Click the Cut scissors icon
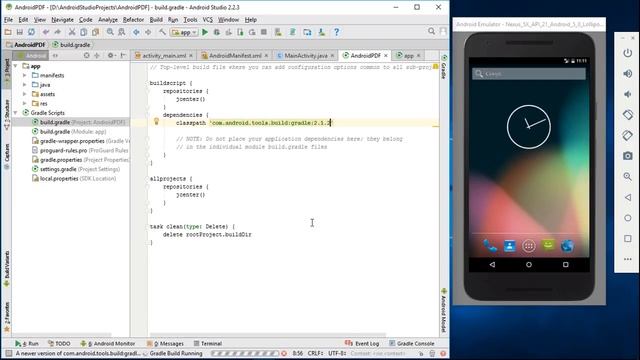The width and height of the screenshot is (640, 360). 72,32
